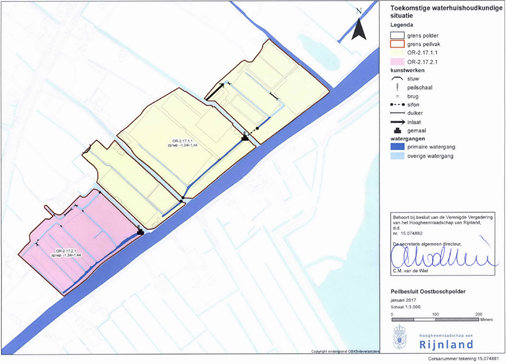Click the sifon dotted-line legend symbol
This screenshot has height=364, width=506.
pos(397,105)
